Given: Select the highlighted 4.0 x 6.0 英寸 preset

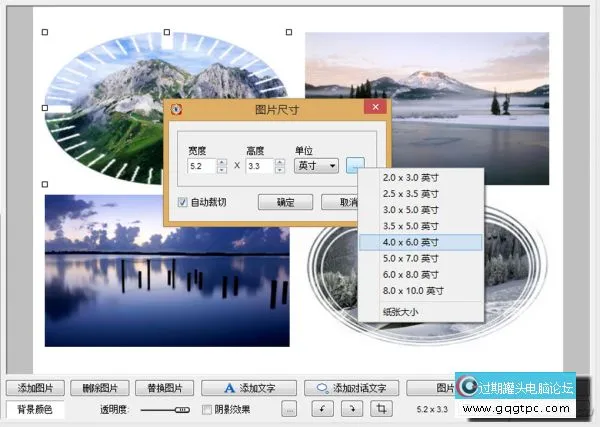Looking at the screenshot, I should 421,242.
